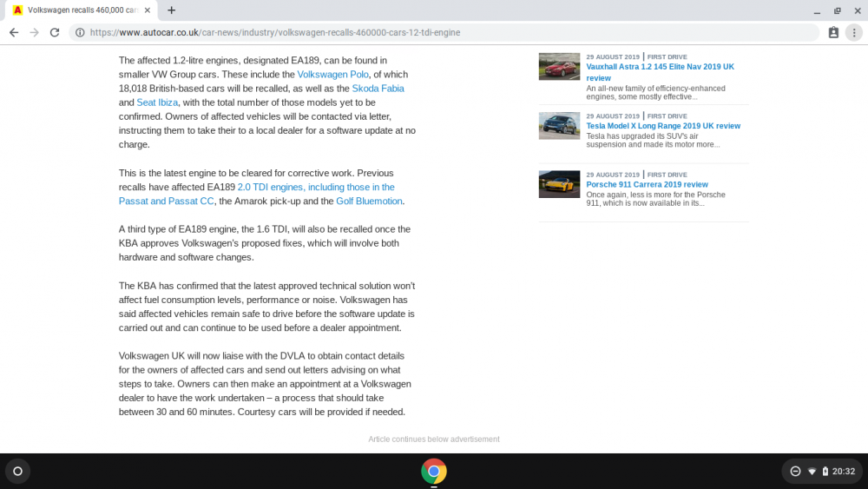The height and width of the screenshot is (489, 868).
Task: Open the Volkswagen Polo link
Action: pyautogui.click(x=332, y=74)
